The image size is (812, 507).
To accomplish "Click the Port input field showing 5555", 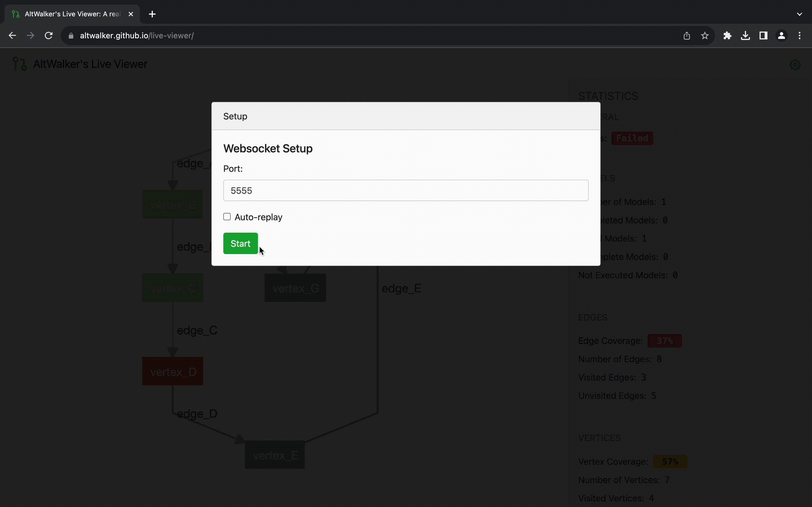I will pos(405,190).
